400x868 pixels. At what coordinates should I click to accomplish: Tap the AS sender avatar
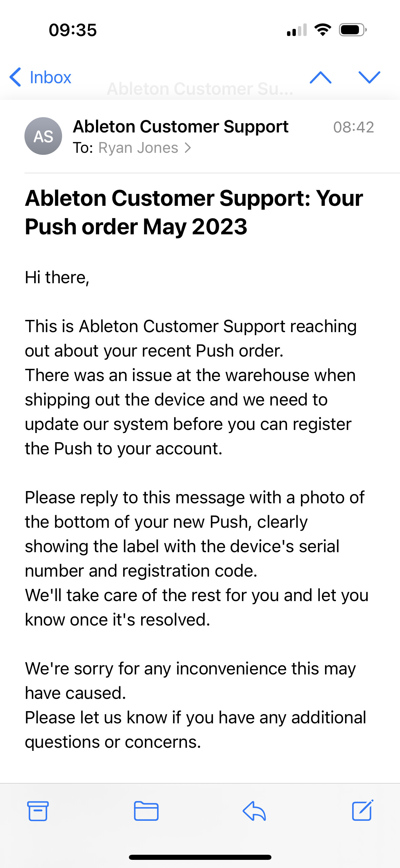tap(43, 136)
